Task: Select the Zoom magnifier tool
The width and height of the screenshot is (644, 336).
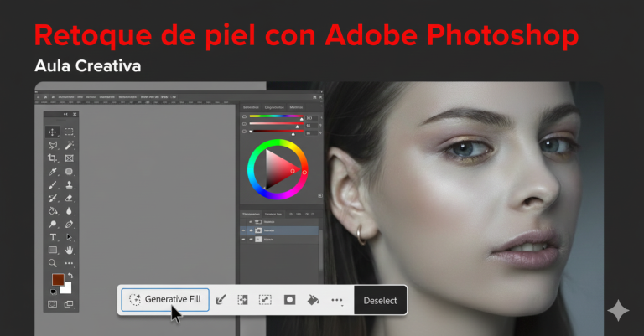Action: [53, 263]
